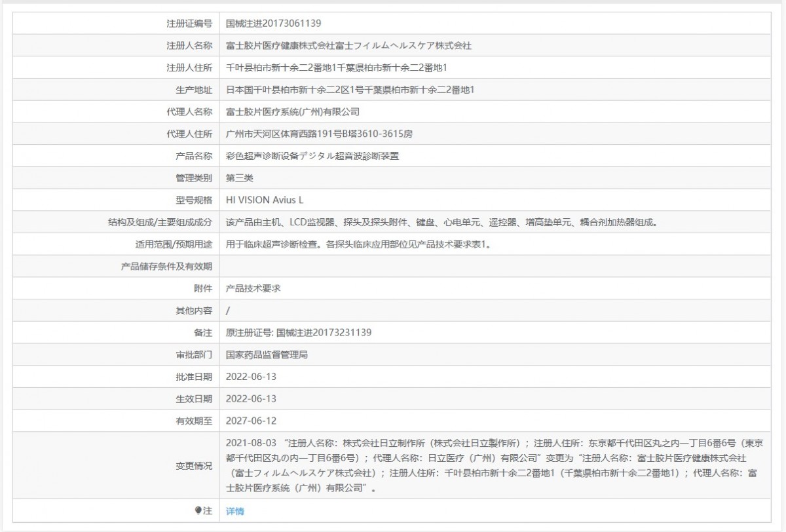Open the 详情 link in the notes row

(x=235, y=510)
